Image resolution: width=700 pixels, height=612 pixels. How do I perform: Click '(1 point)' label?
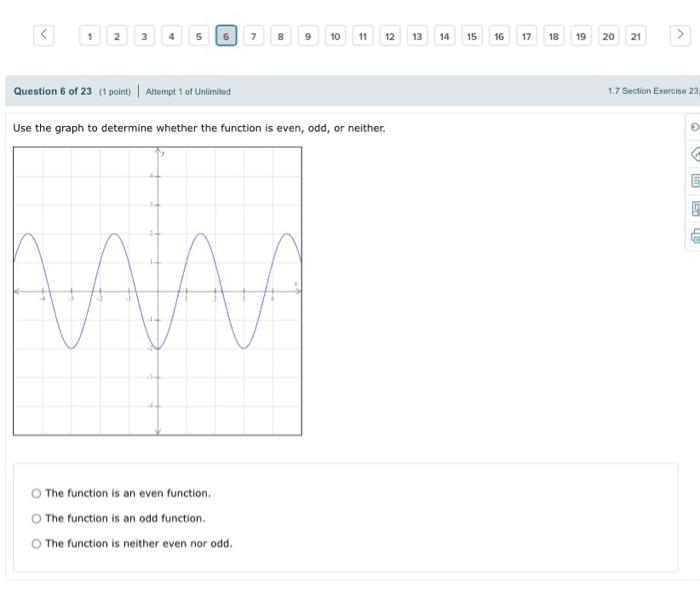point(115,92)
